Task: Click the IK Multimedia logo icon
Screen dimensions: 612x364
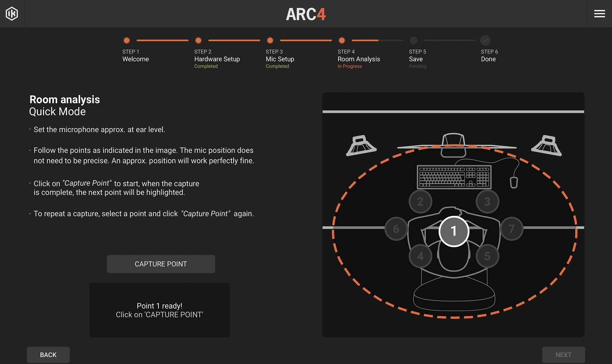Action: tap(12, 14)
